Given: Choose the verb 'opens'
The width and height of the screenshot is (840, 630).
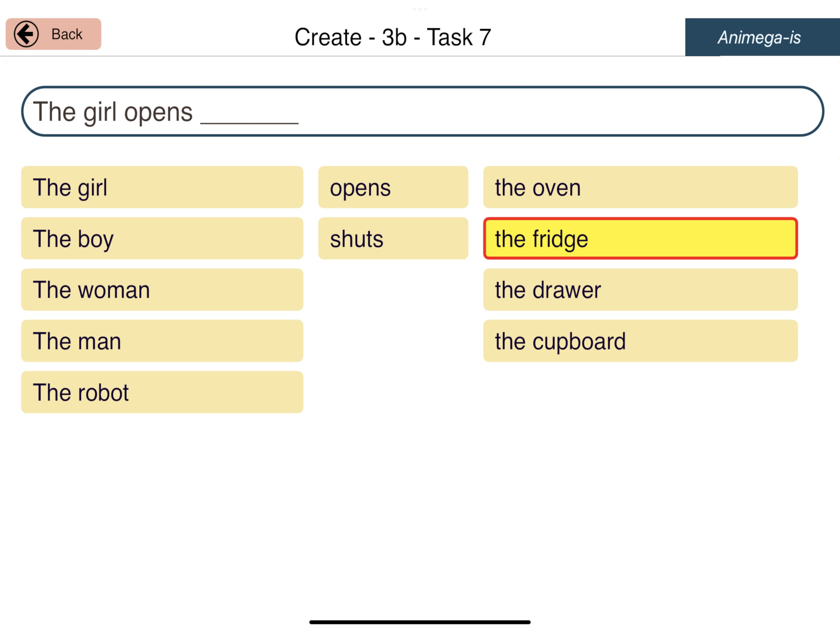Looking at the screenshot, I should (x=393, y=187).
